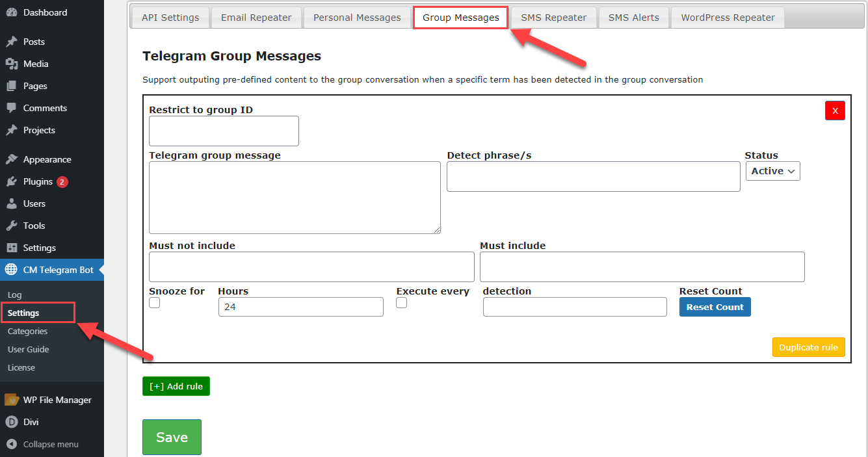Open the Plugins menu item
Viewport: 868px width, 457px height.
pyautogui.click(x=52, y=181)
